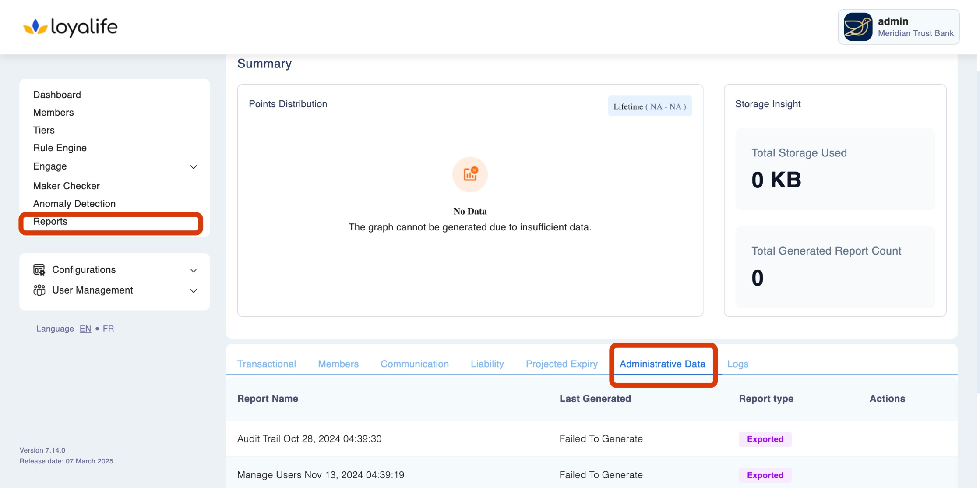Expand the Engage menu chevron
The width and height of the screenshot is (980, 488).
pos(193,167)
